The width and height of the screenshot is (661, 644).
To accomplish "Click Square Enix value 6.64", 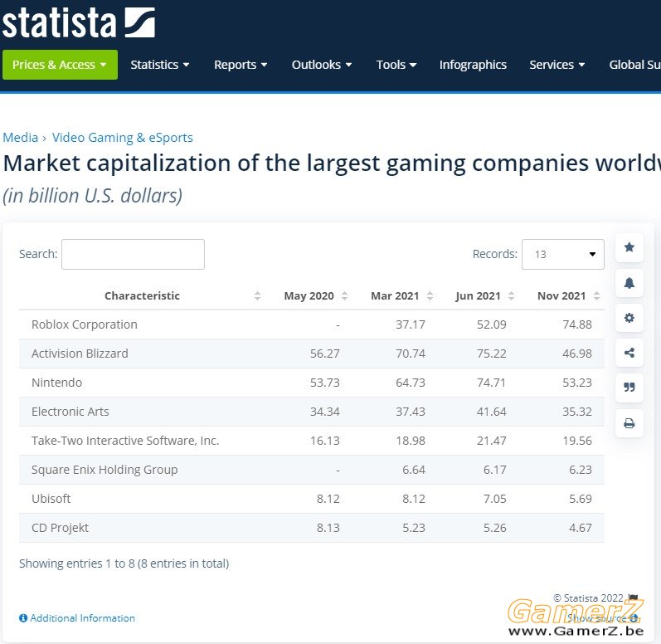I will coord(414,470).
